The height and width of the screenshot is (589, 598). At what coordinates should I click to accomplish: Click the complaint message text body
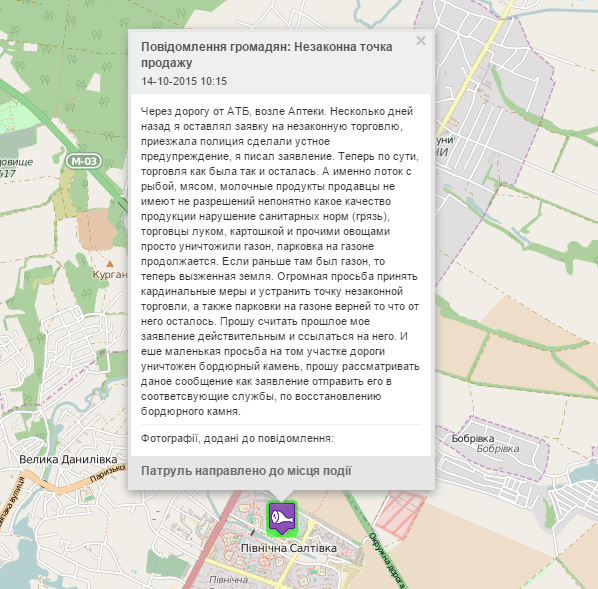point(280,261)
